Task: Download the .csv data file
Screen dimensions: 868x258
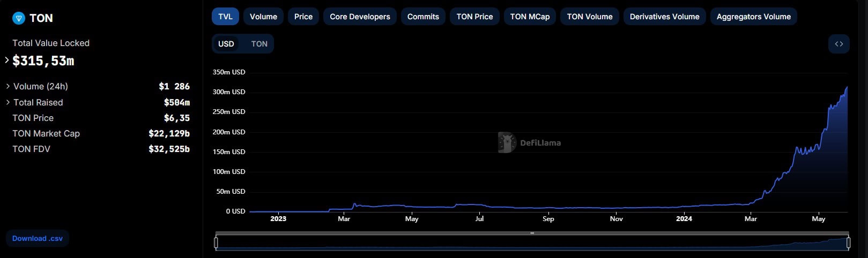Action: 38,238
